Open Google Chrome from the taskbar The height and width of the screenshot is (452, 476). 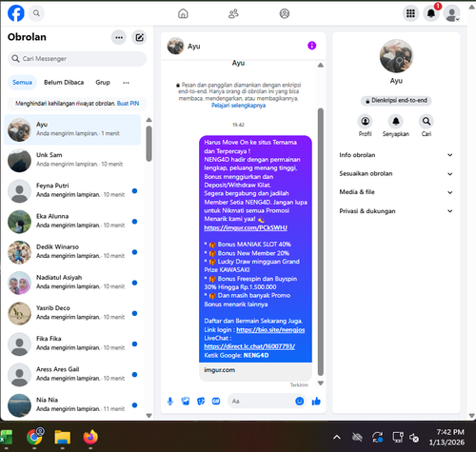click(35, 438)
